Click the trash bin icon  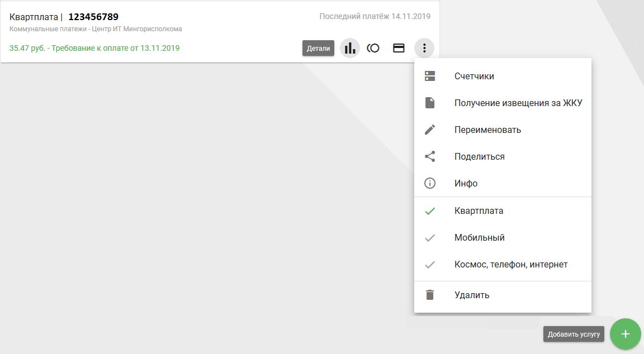[x=430, y=295]
